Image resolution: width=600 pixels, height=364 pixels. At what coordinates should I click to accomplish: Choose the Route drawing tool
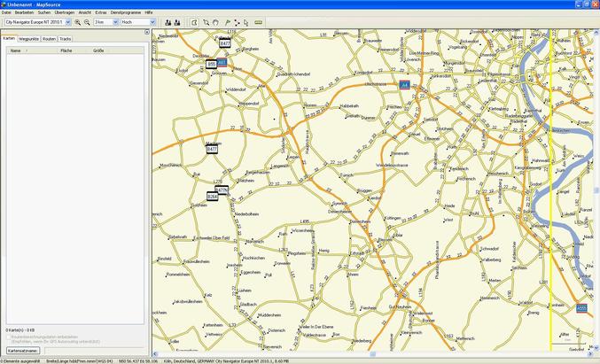(x=237, y=22)
